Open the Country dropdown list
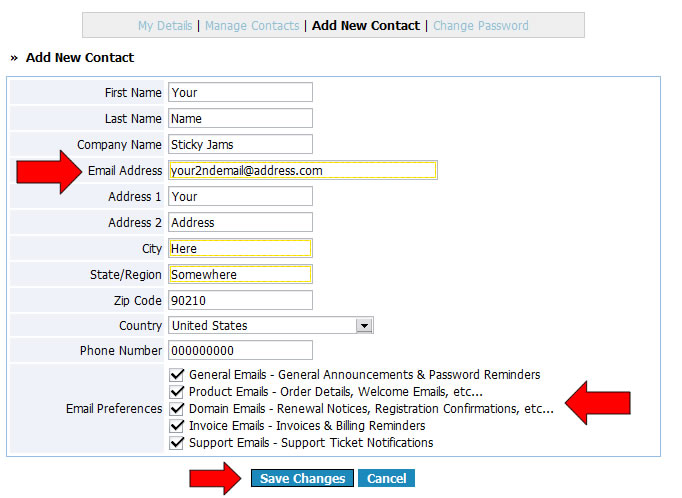The width and height of the screenshot is (682, 498). click(270, 326)
